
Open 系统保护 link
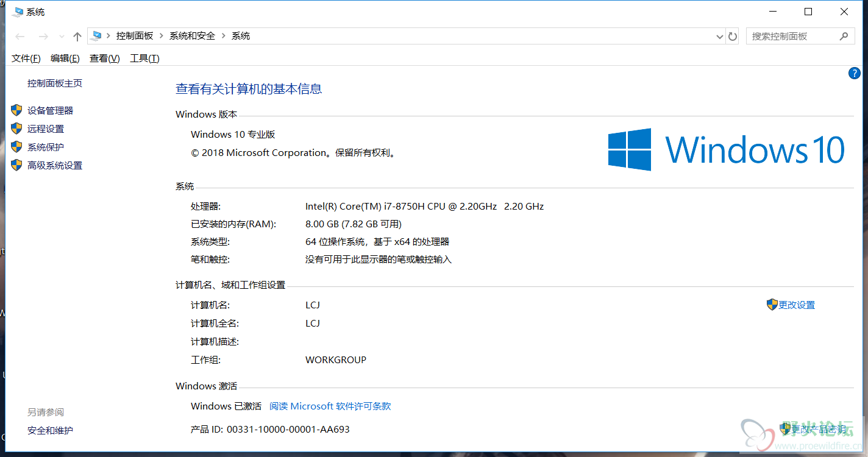pos(46,147)
